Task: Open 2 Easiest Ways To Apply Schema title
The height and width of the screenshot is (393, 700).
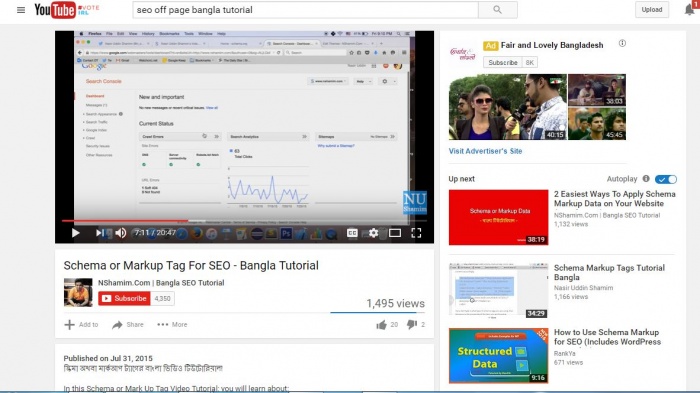Action: [x=615, y=199]
